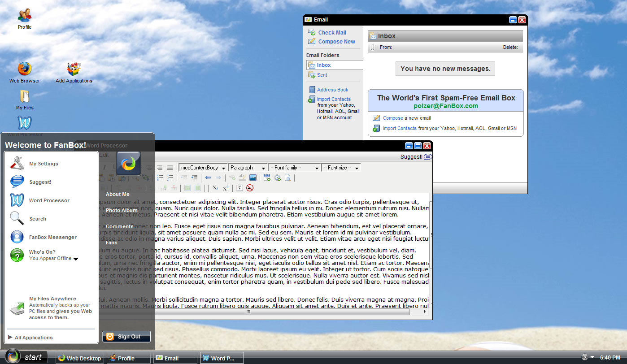This screenshot has height=364, width=627.
Task: Expand All Applications in the start menu
Action: [30, 338]
